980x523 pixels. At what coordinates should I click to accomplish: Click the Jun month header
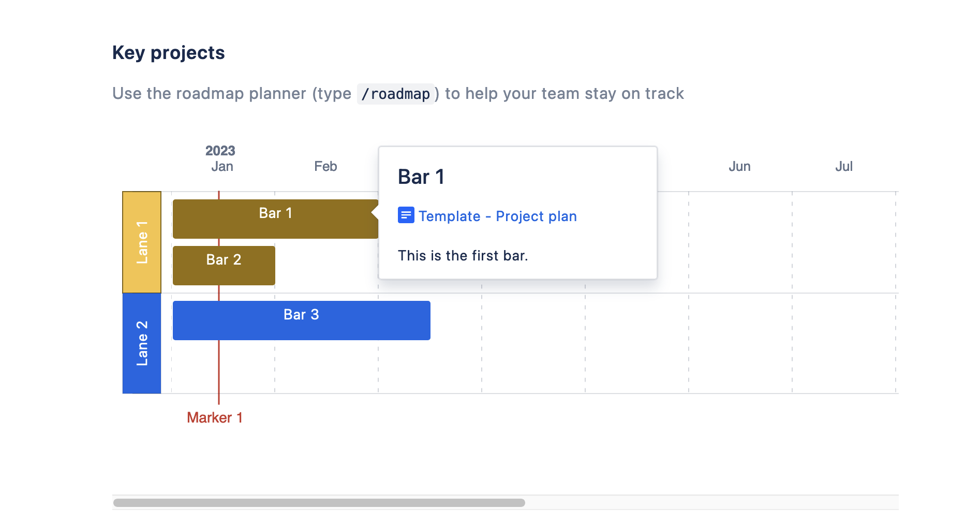tap(739, 166)
